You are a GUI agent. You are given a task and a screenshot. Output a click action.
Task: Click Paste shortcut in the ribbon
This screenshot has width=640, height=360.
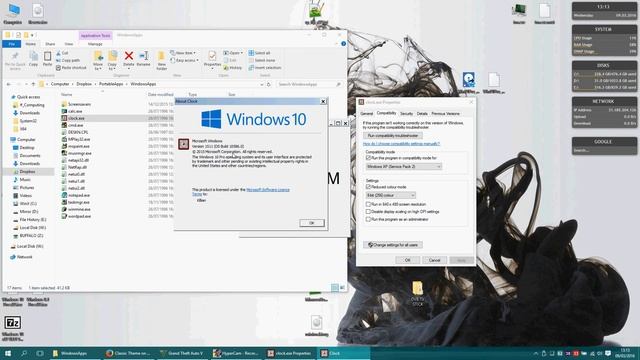[x=71, y=68]
